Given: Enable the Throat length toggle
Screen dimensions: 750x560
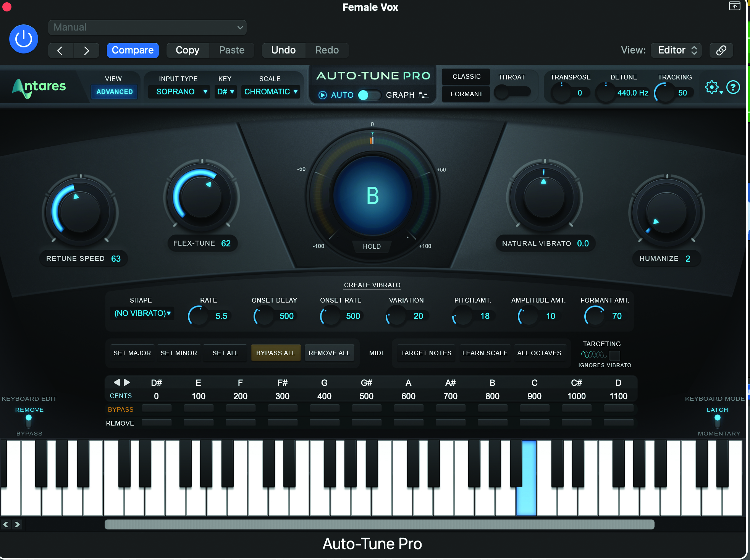Looking at the screenshot, I should pos(512,92).
